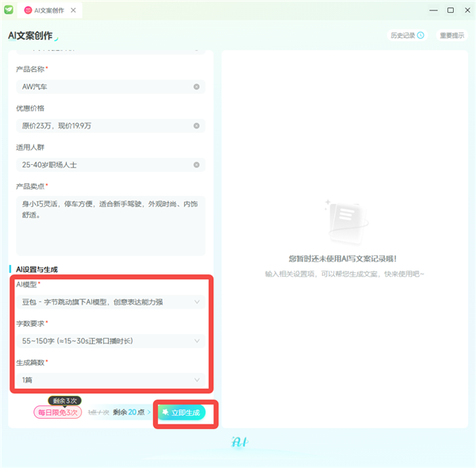Screen dimensions: 476x468
Task: Clear the 适用人群 field using its X icon
Action: click(x=196, y=165)
